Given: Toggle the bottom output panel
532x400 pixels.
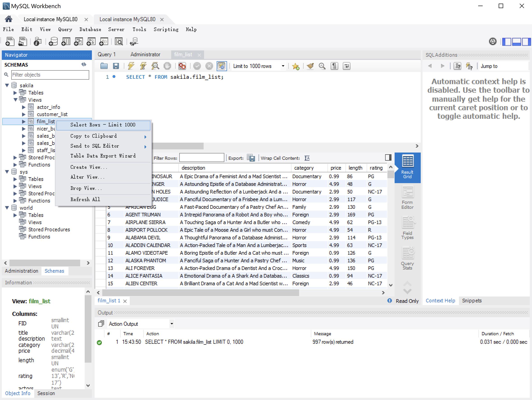Looking at the screenshot, I should click(x=516, y=42).
